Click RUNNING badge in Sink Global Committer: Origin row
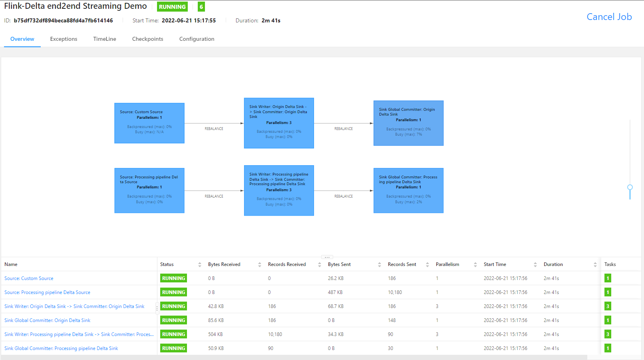Screen dimensions: 644x360 pos(173,320)
